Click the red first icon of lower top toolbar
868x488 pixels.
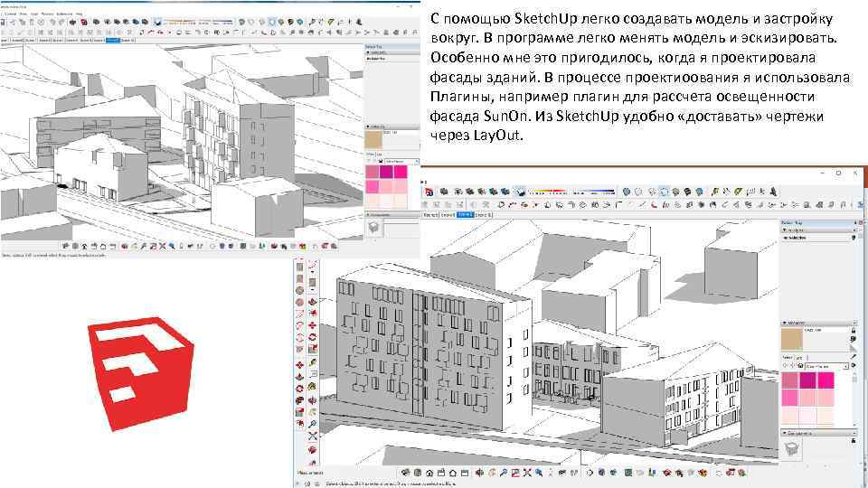pos(429,192)
